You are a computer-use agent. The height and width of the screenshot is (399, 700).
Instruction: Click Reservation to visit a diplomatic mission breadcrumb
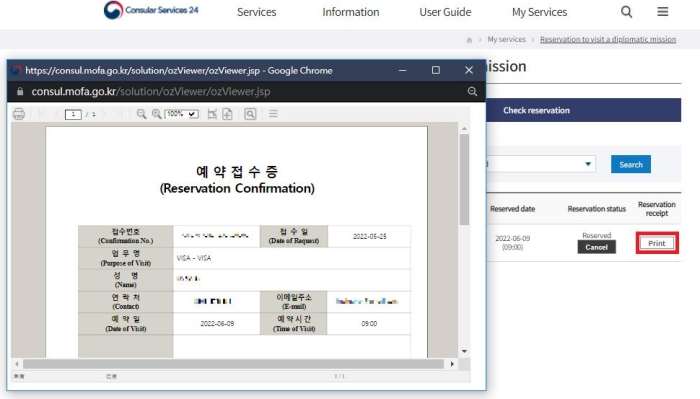(x=608, y=39)
